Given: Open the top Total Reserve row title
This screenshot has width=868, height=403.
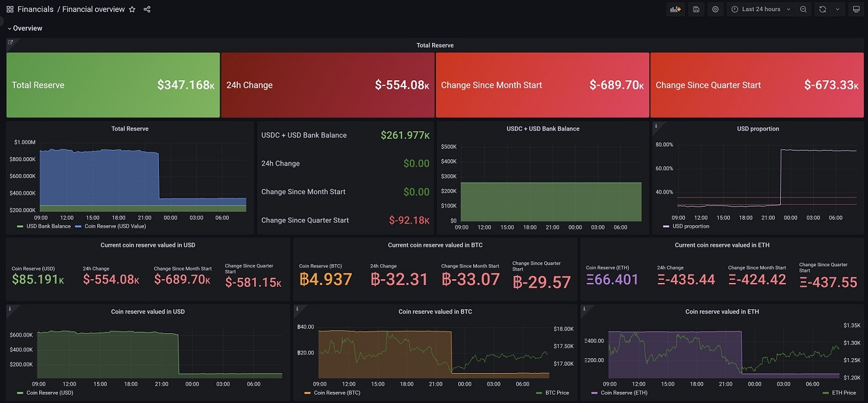Looking at the screenshot, I should (x=435, y=45).
